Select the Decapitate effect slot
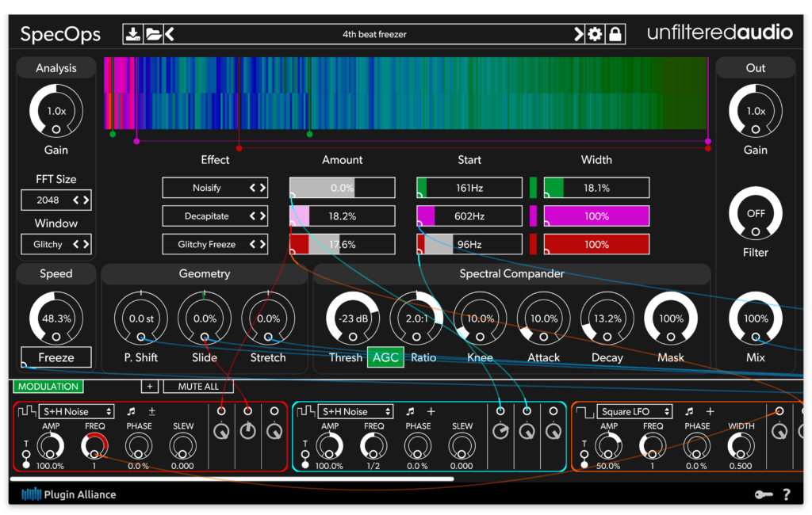Screen dimensions: 812x515 (x=215, y=216)
